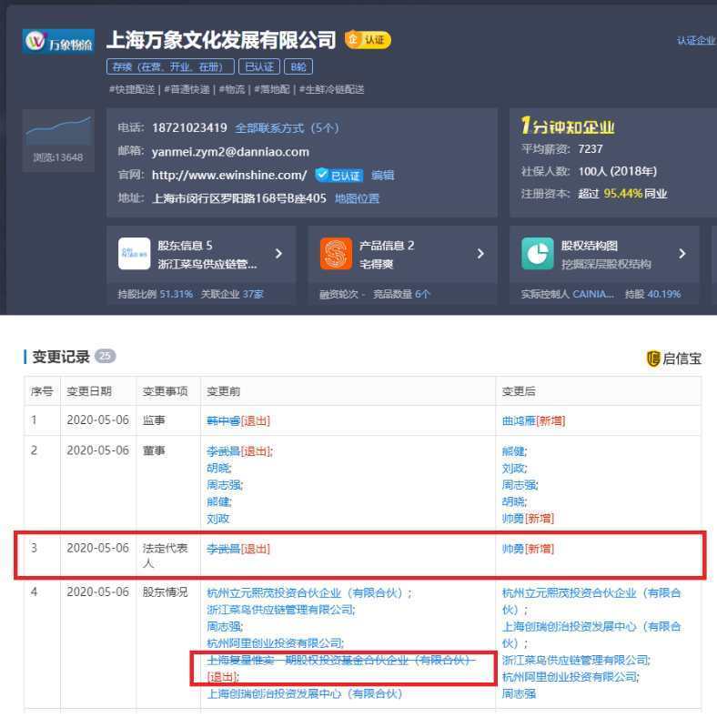Open 杭州立元熙茂投资合伙企业 in 变更前 column
Screen dimensions: 717x728
click(x=305, y=593)
